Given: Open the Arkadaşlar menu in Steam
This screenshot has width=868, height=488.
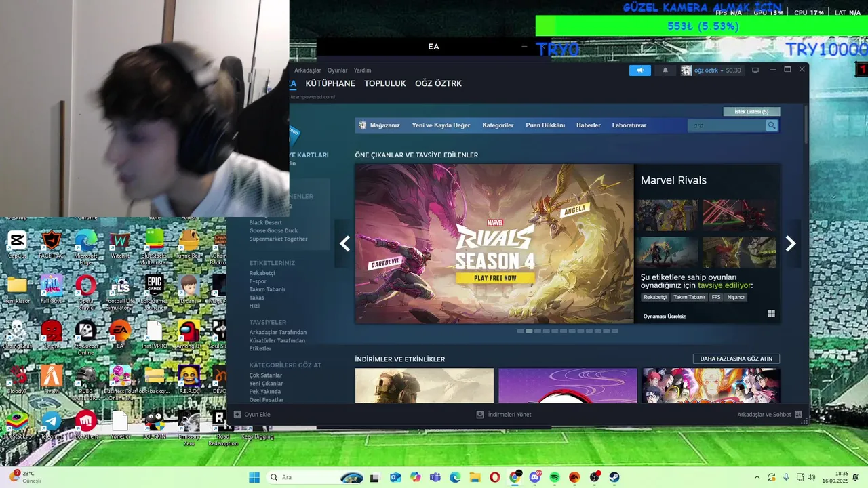Looking at the screenshot, I should (x=308, y=70).
